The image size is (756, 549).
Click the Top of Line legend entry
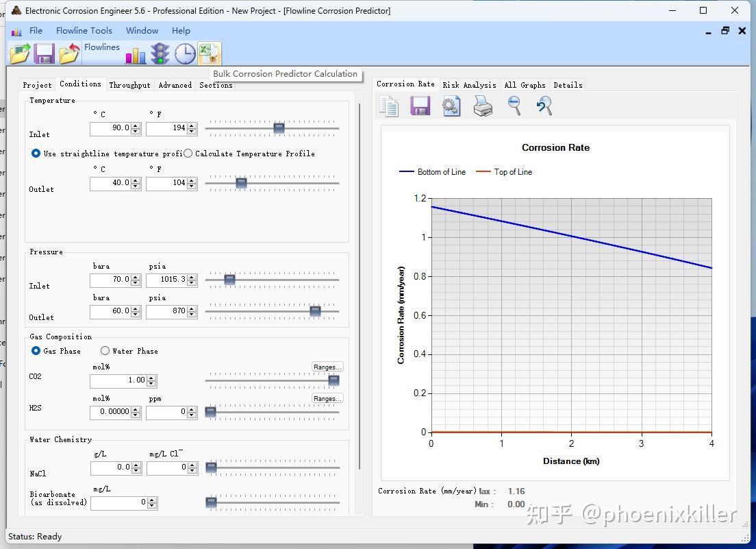pos(504,172)
